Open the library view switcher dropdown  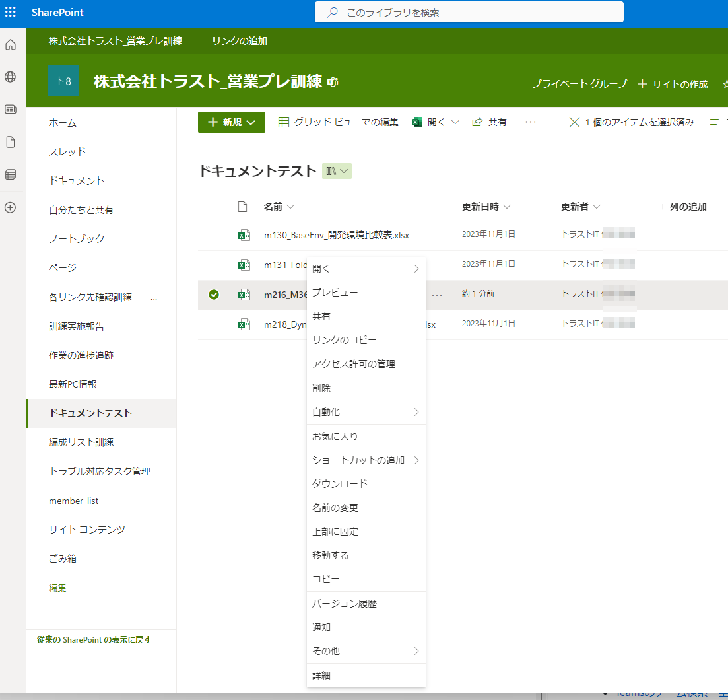pyautogui.click(x=337, y=171)
